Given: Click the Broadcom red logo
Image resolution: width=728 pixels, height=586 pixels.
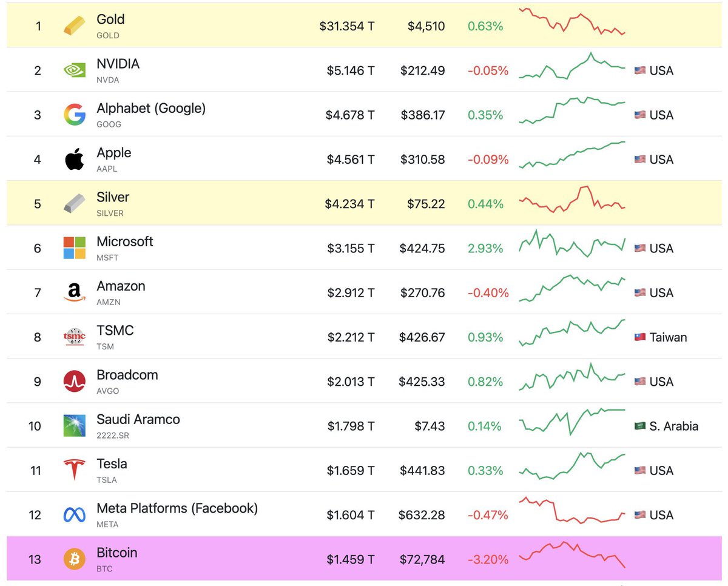Looking at the screenshot, I should [75, 381].
